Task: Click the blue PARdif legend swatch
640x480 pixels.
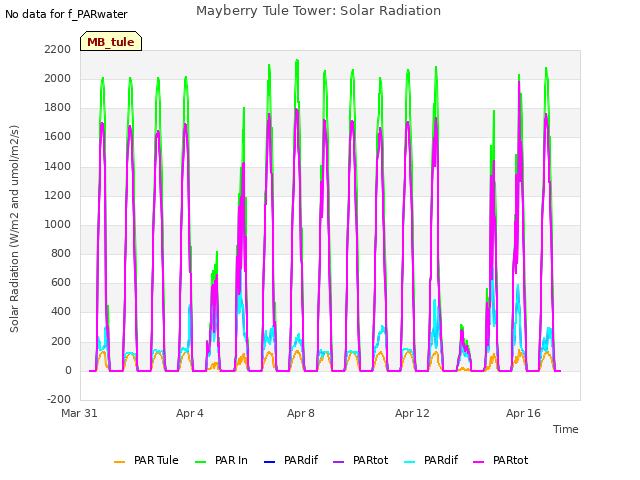Action: (269, 462)
